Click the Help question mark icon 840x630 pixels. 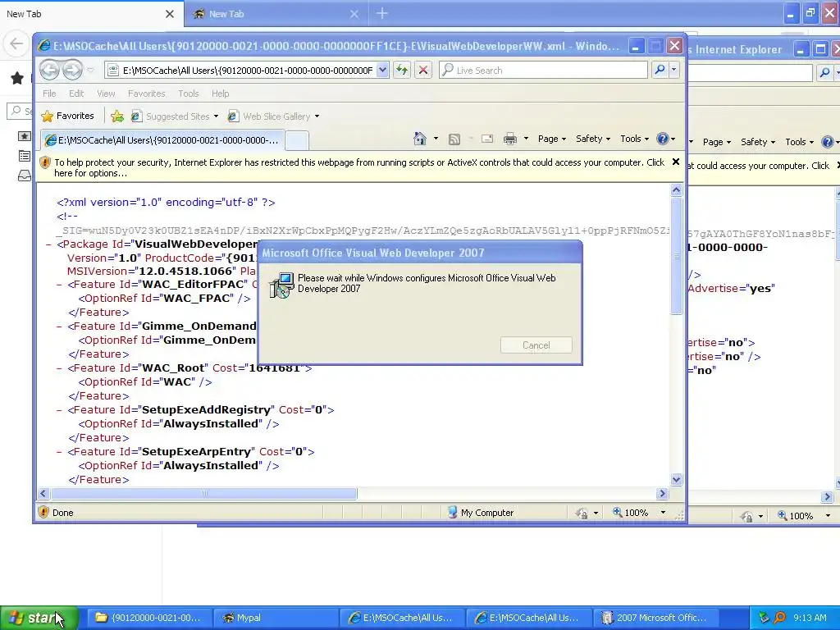663,139
